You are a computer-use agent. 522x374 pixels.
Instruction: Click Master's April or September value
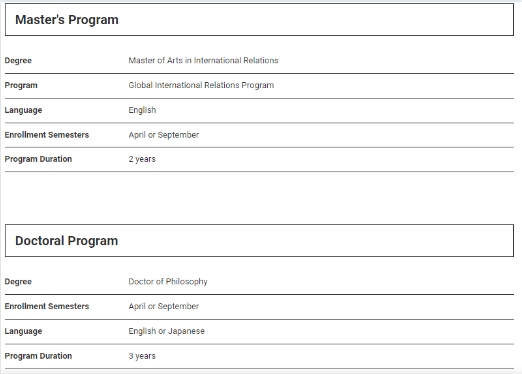click(x=164, y=135)
